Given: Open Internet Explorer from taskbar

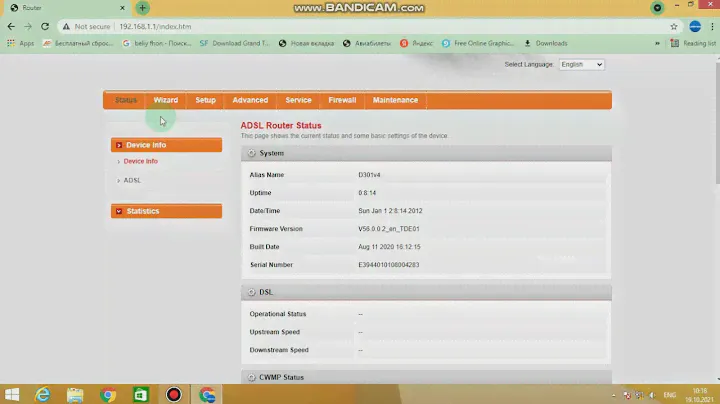Looking at the screenshot, I should point(42,394).
